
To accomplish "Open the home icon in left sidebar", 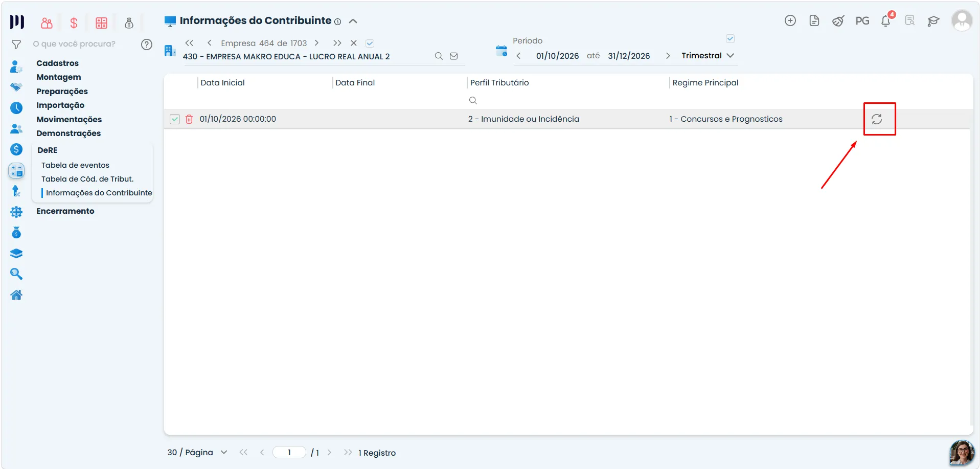I will coord(16,295).
